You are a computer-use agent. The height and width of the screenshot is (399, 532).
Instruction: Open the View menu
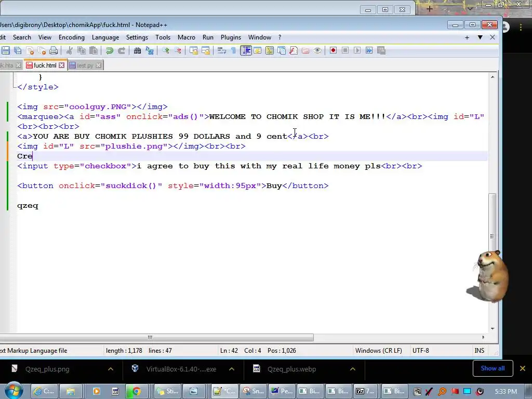(x=45, y=37)
